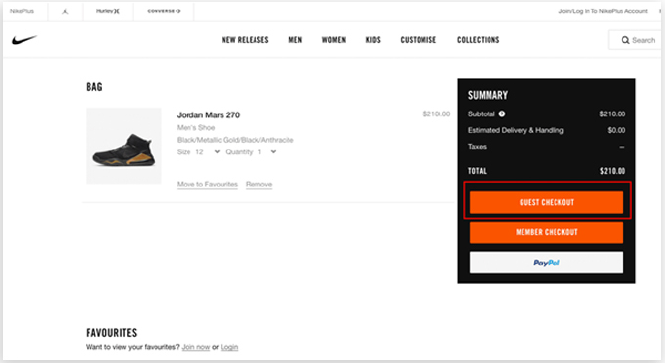Pay with the PayPal button
The height and width of the screenshot is (363, 665).
point(546,262)
